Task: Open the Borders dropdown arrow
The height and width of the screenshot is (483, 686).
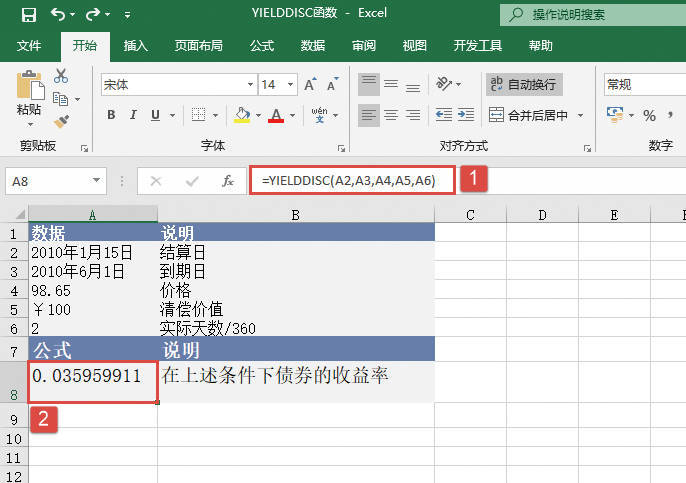Action: point(215,116)
